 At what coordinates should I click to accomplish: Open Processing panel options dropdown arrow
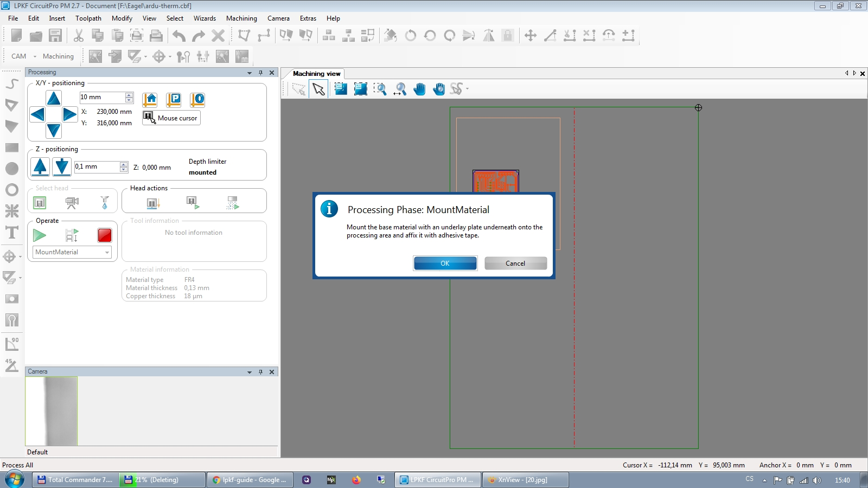pos(250,73)
